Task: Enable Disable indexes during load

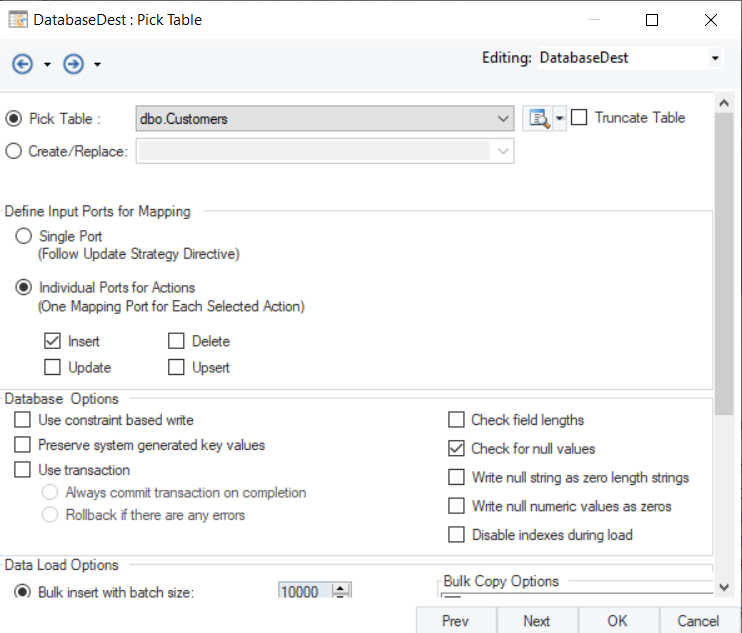Action: (x=456, y=535)
